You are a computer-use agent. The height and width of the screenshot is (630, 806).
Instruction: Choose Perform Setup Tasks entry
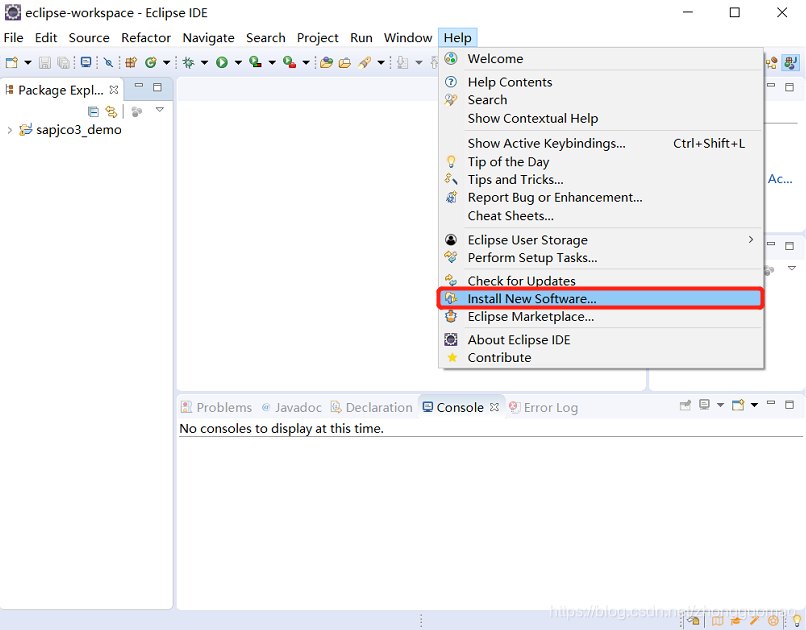pyautogui.click(x=601, y=258)
